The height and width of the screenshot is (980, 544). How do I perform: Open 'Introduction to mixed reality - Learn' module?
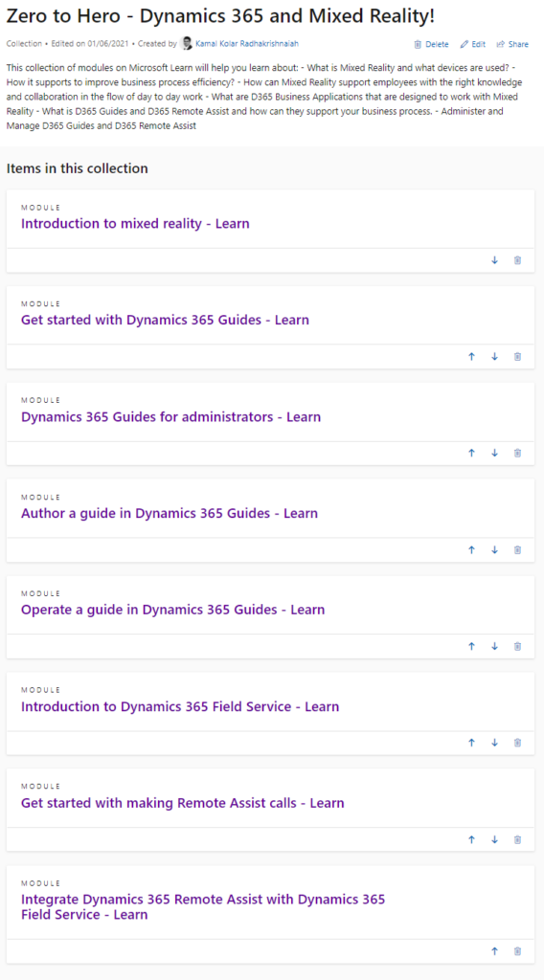tap(135, 223)
